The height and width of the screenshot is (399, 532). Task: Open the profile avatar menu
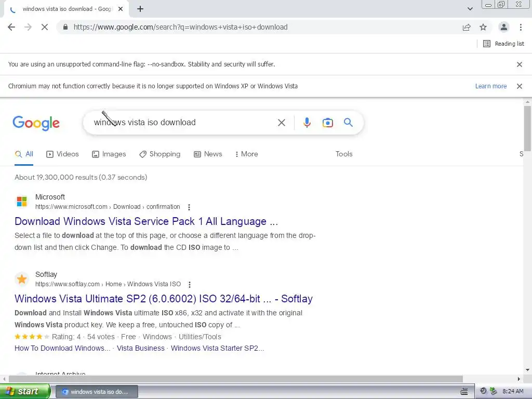[x=504, y=27]
